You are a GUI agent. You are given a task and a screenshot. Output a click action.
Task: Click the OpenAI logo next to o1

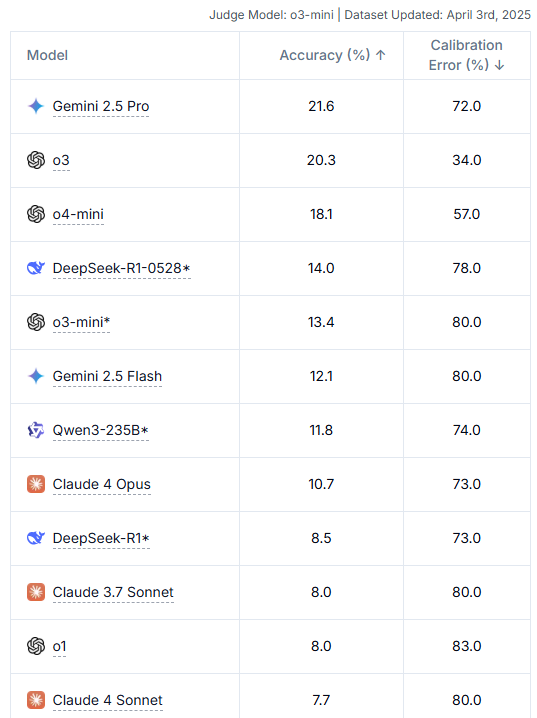click(36, 646)
